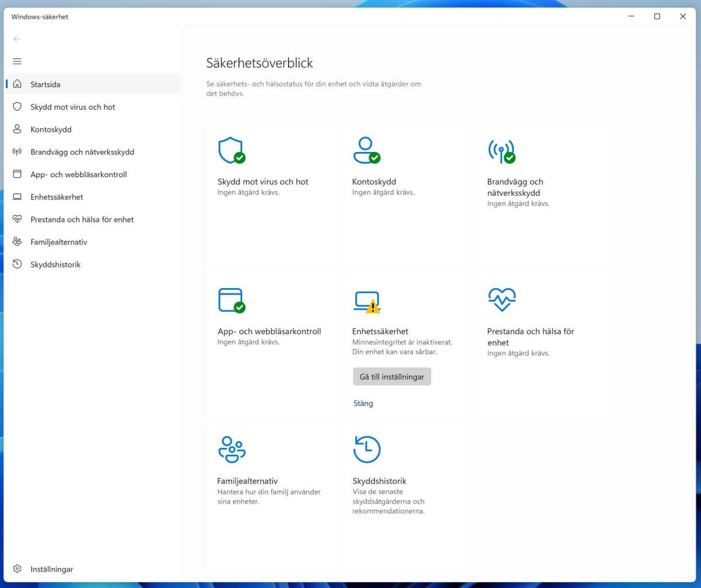Toggle the hamburger navigation menu
Screen dimensions: 701x588
point(17,61)
